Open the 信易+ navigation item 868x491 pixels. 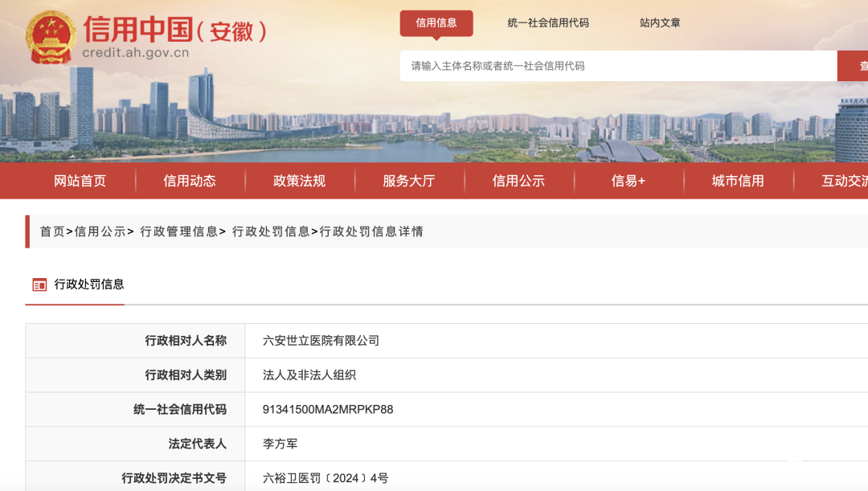click(628, 181)
